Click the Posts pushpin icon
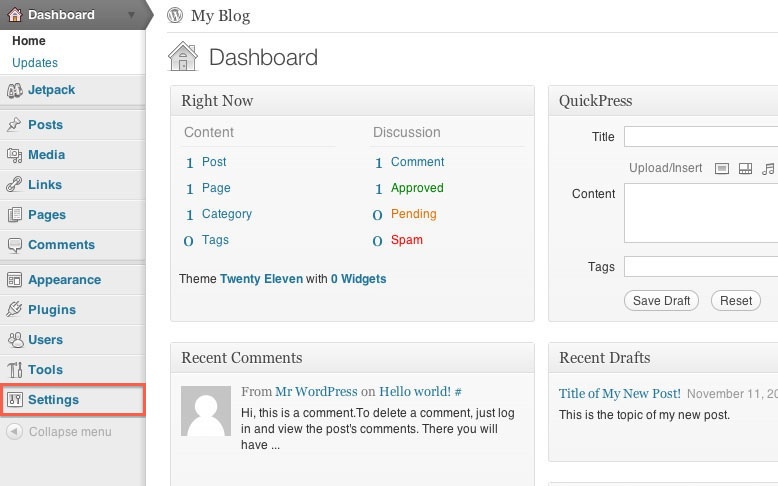The image size is (778, 486). click(14, 125)
